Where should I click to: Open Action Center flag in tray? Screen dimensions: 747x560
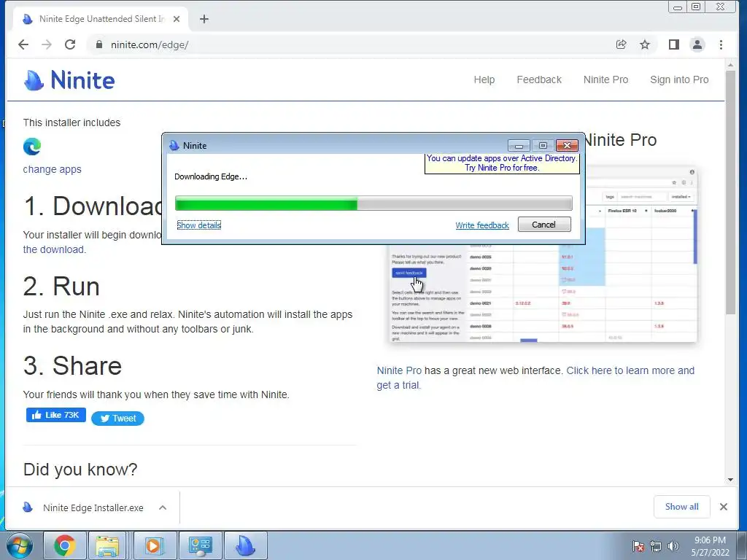pos(638,546)
